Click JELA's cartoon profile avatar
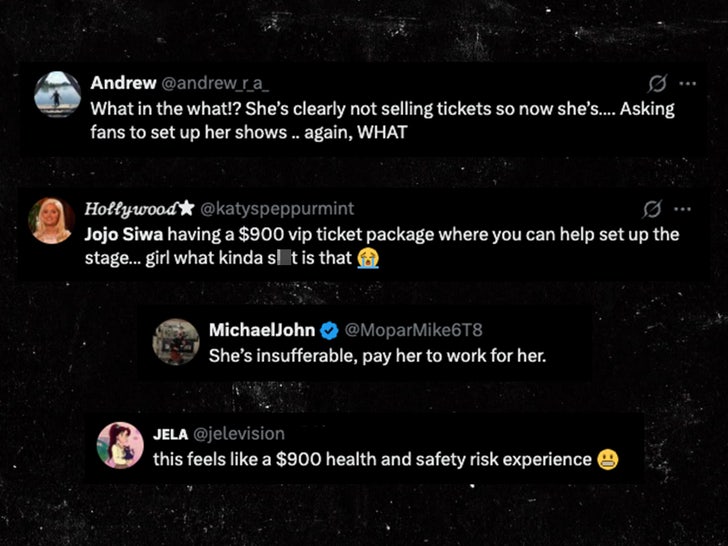Viewport: 728px width, 546px height. [120, 446]
